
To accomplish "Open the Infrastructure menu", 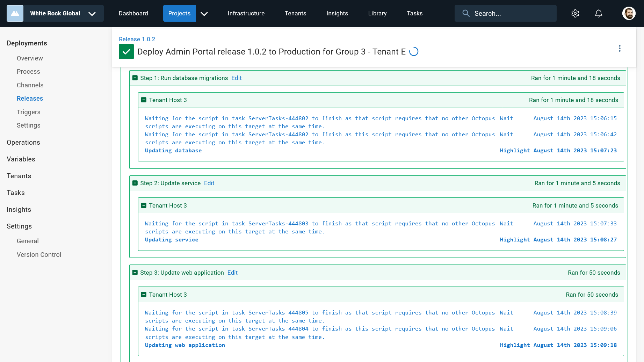I will pos(246,13).
